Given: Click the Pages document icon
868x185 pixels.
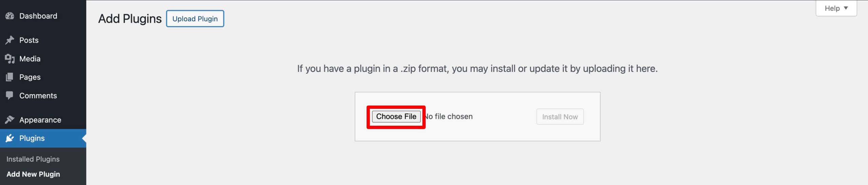Looking at the screenshot, I should coord(10,77).
